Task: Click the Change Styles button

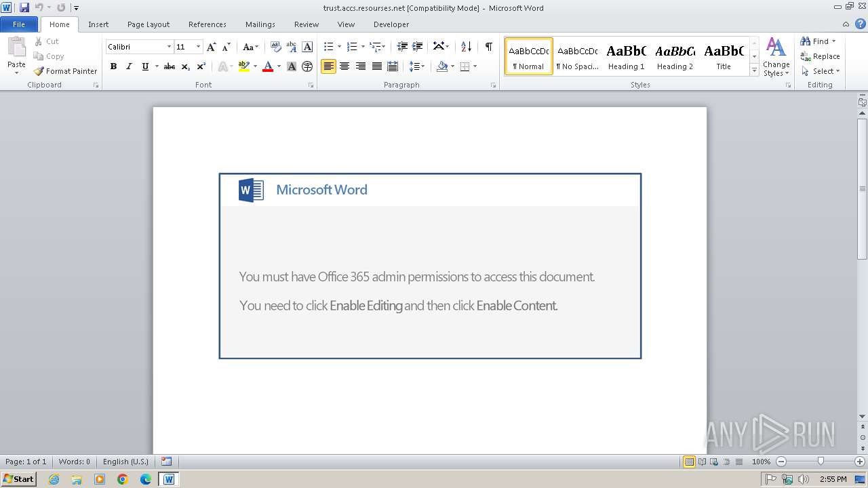Action: (x=776, y=58)
